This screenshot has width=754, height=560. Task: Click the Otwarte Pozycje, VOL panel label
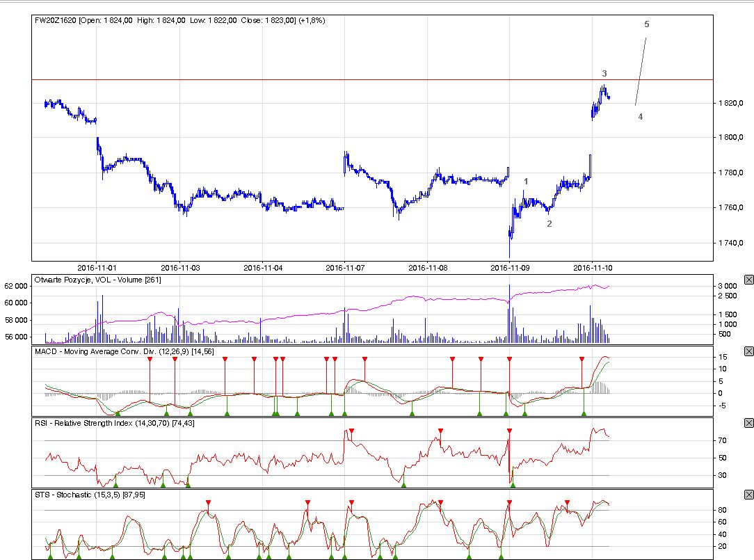(97, 280)
